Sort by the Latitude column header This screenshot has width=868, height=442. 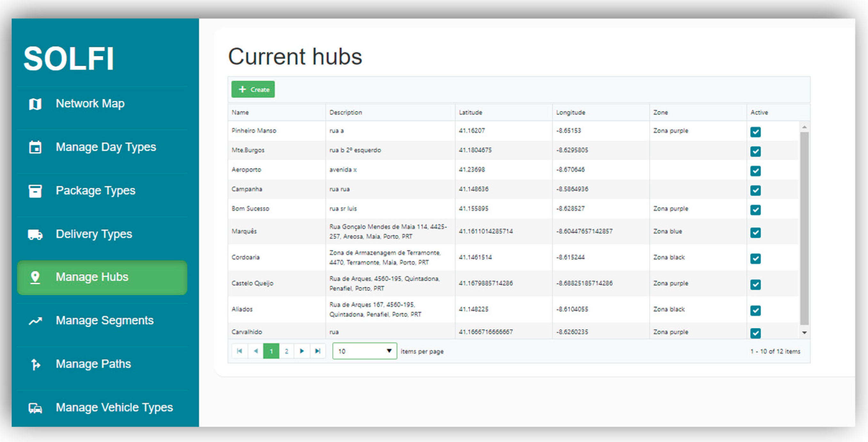click(470, 112)
